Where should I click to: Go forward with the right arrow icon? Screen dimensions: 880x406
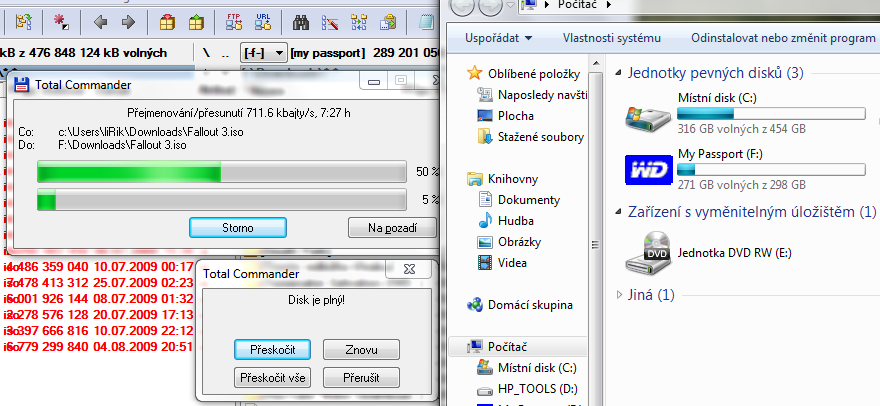pos(129,22)
